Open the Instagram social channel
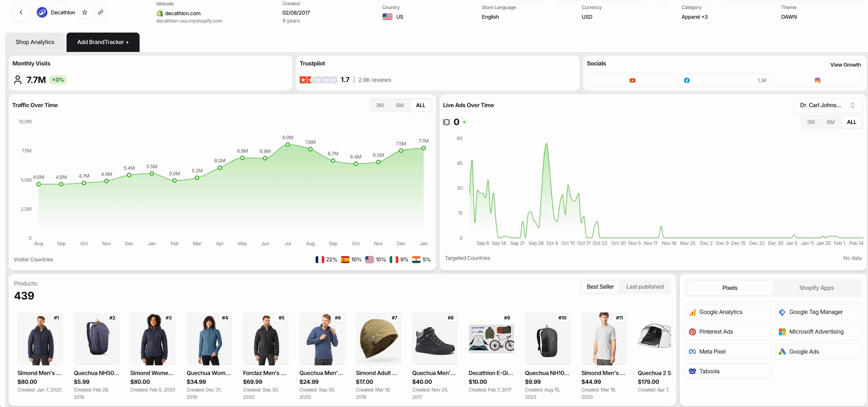Screen dimensions: 868x407 (x=818, y=80)
